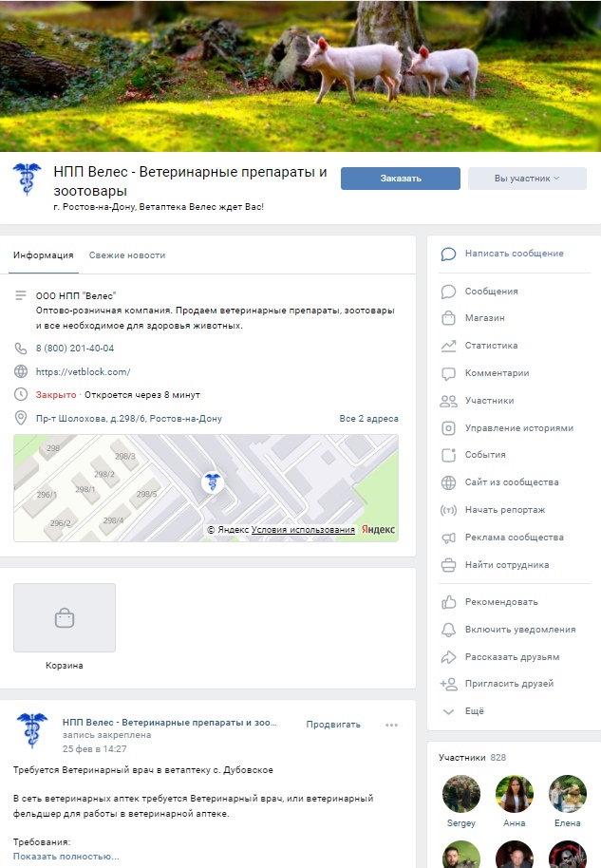Click the Корзина bag tile
Image resolution: width=601 pixels, height=868 pixels.
[x=65, y=617]
